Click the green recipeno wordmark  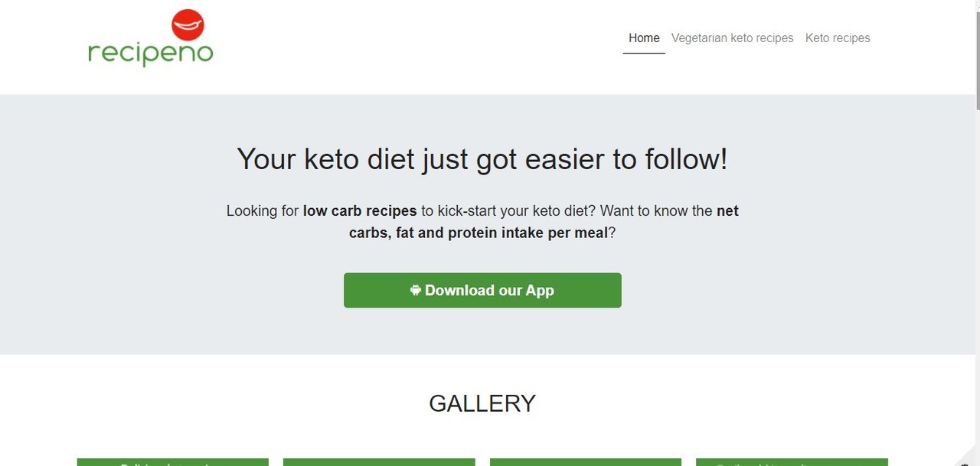(x=151, y=54)
